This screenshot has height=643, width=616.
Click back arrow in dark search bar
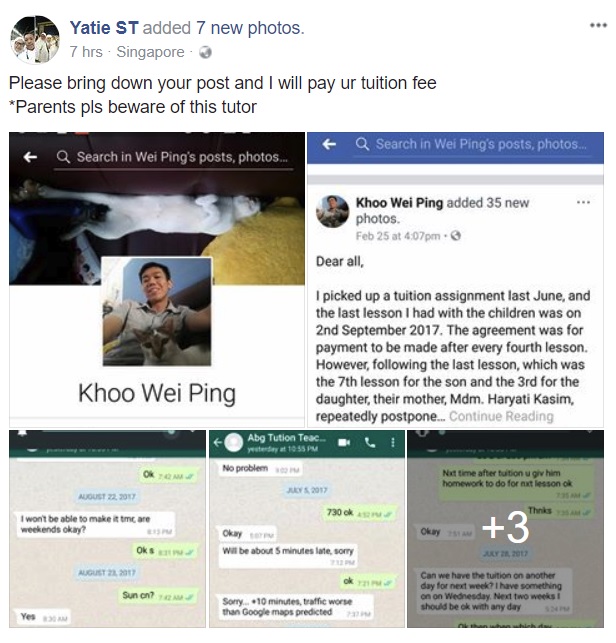(30, 157)
